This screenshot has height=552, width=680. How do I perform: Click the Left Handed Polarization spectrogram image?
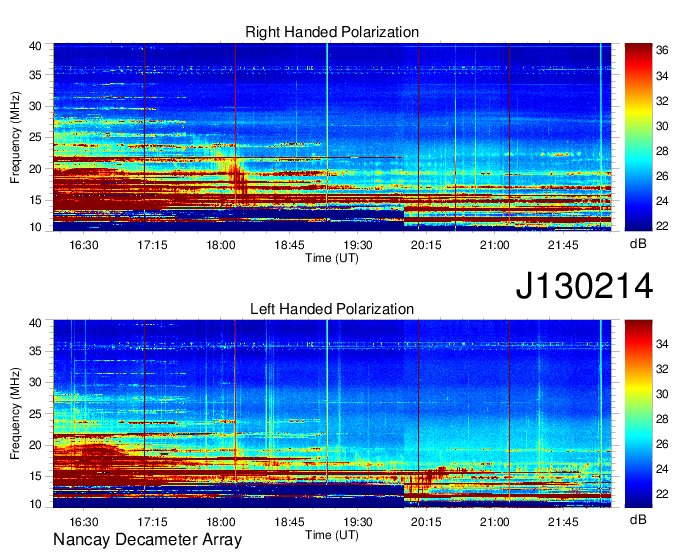(332, 414)
